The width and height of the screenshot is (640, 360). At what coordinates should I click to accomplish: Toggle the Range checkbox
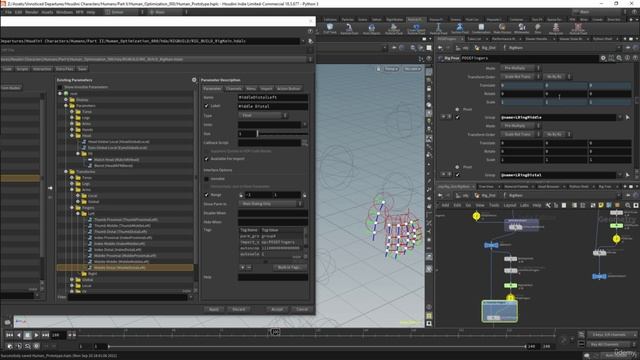[207, 195]
